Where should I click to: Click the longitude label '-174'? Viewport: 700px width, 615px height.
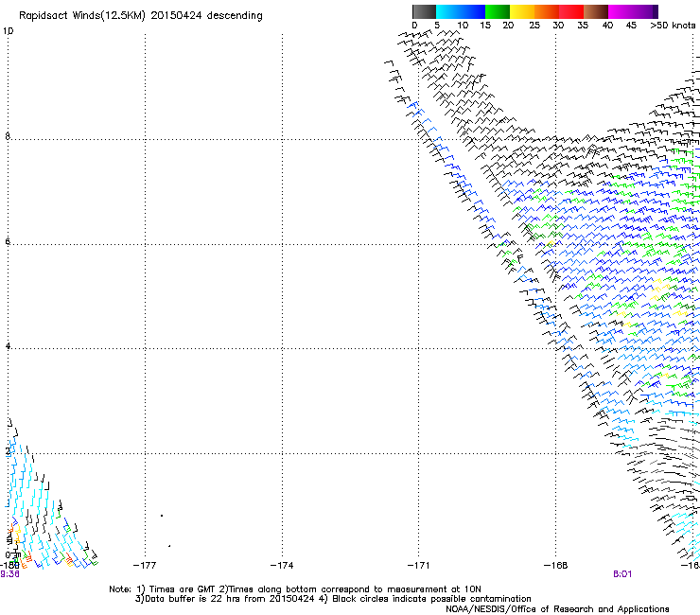(282, 566)
